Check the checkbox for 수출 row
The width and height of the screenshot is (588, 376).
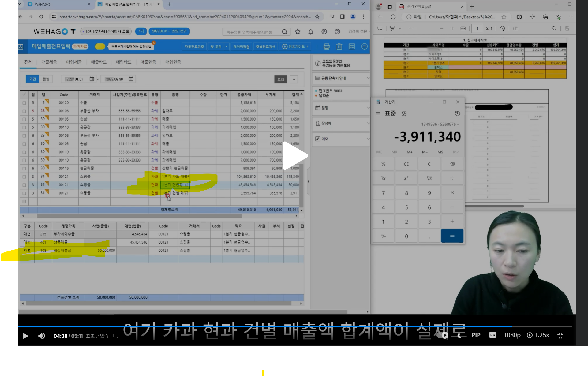(24, 103)
